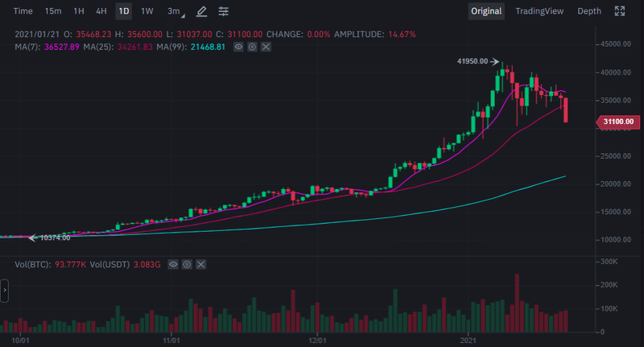Open volume indicator settings gear

point(187,264)
